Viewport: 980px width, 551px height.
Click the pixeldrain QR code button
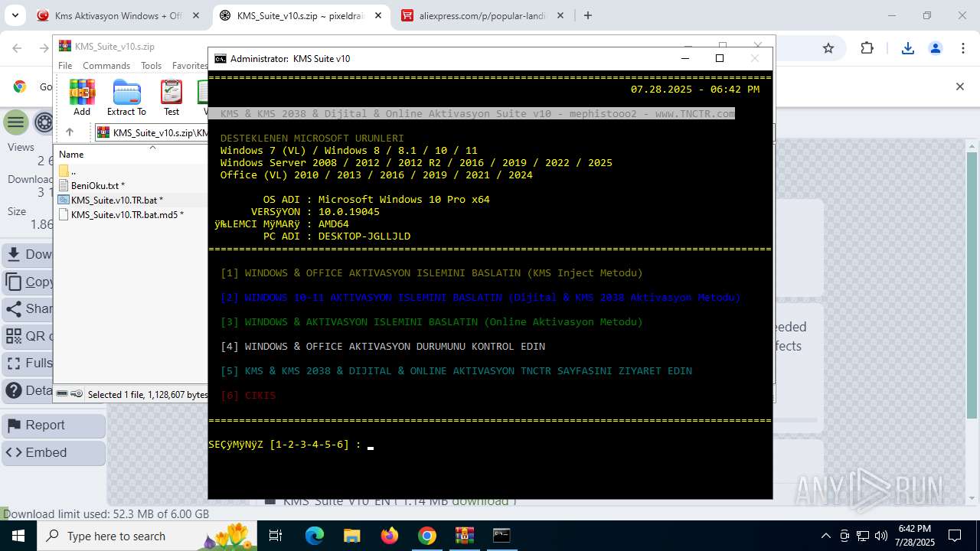(28, 336)
